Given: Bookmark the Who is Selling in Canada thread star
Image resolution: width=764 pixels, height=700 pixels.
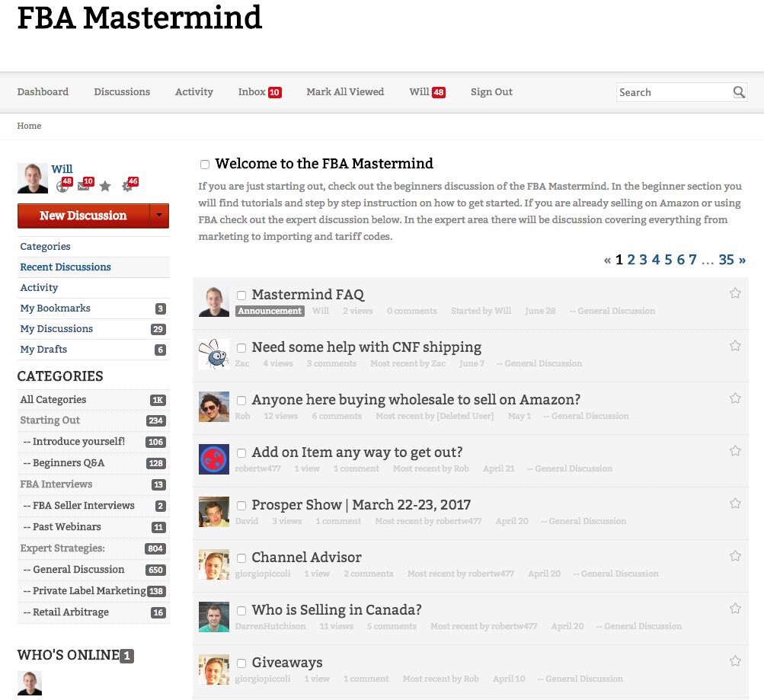Looking at the screenshot, I should pos(735,609).
